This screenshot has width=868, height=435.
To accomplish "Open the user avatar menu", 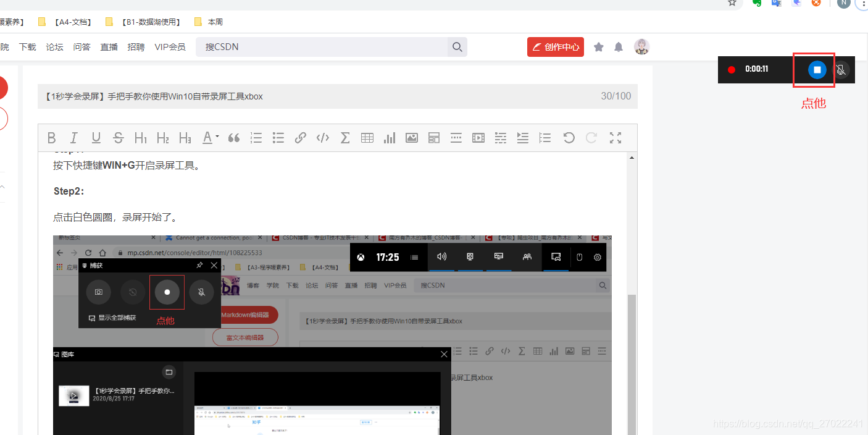I will 642,47.
